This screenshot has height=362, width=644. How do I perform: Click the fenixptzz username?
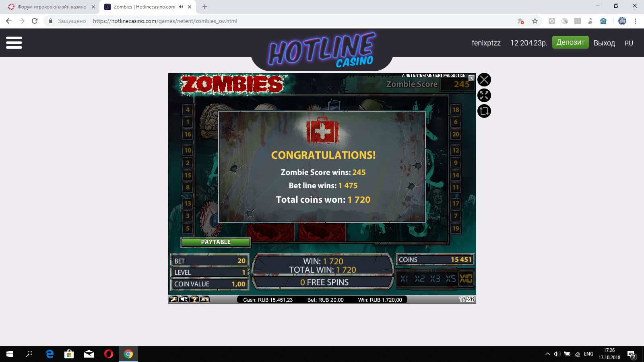(x=486, y=43)
